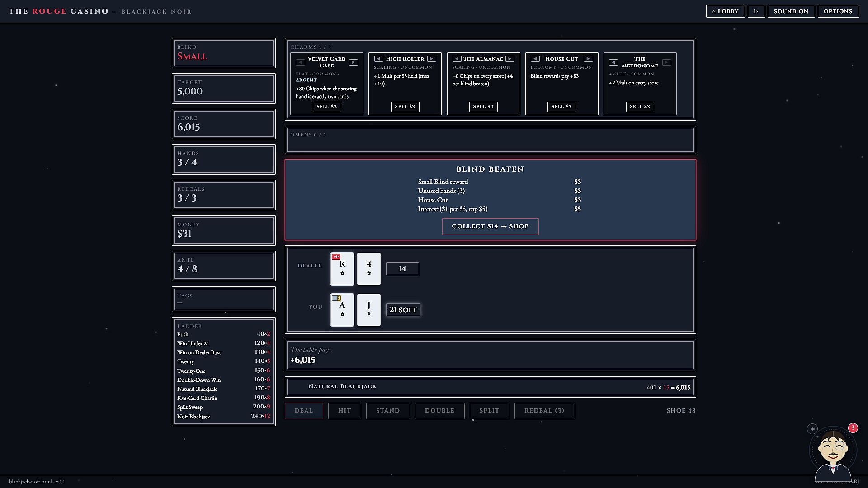Click the Redeal (3) button
This screenshot has width=868, height=488.
[545, 411]
